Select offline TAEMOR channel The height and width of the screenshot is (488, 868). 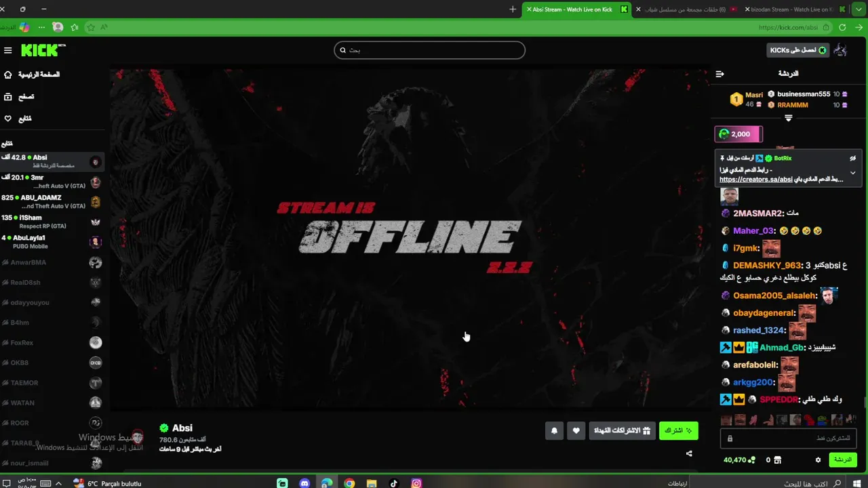tap(52, 383)
